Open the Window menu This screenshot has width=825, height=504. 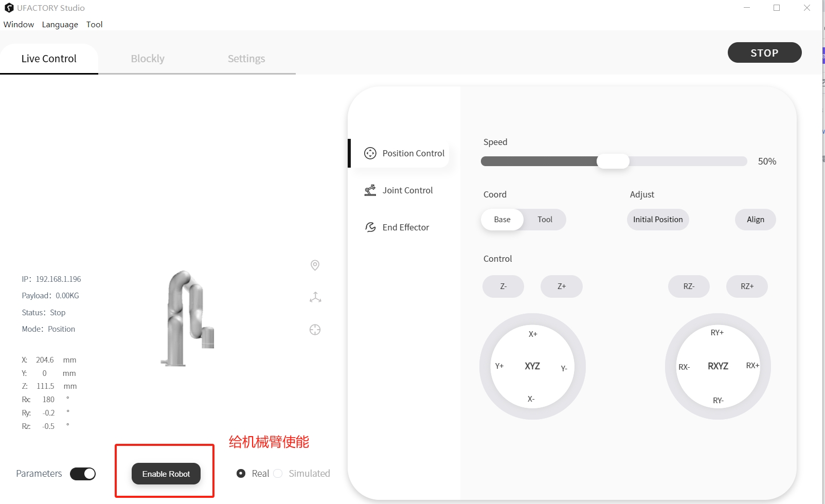click(19, 25)
